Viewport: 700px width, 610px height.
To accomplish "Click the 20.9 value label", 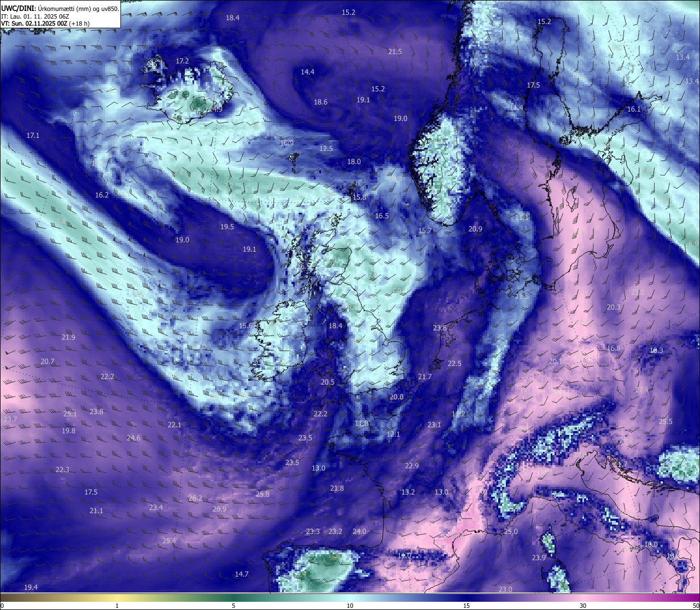I will (x=475, y=229).
